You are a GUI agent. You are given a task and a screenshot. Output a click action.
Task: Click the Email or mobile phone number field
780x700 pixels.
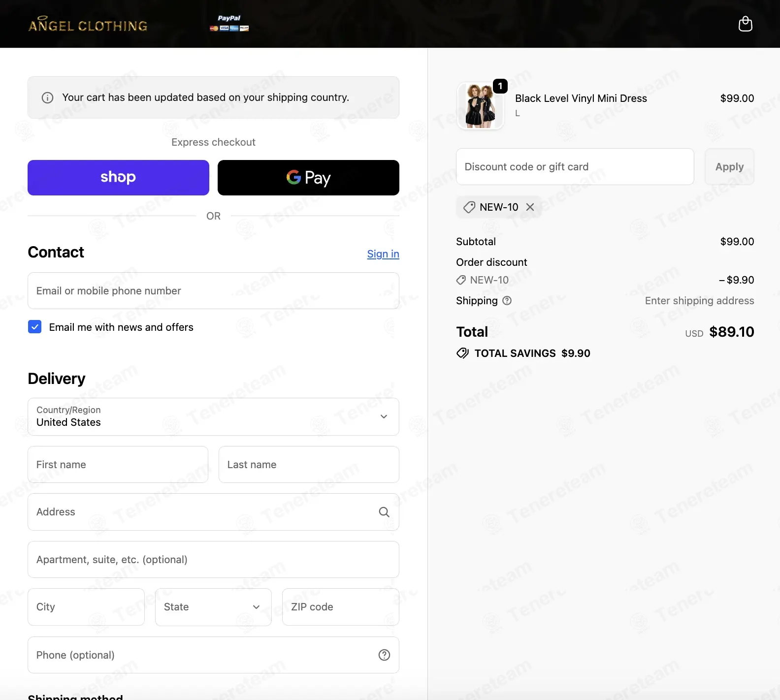(x=213, y=291)
